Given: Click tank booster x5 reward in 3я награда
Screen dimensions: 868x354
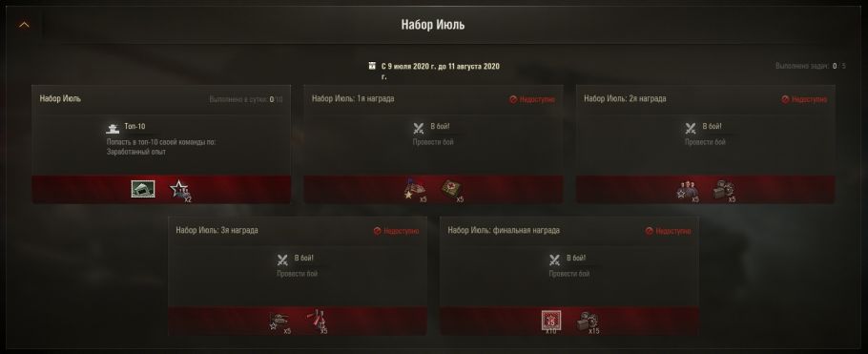Looking at the screenshot, I should [x=279, y=322].
